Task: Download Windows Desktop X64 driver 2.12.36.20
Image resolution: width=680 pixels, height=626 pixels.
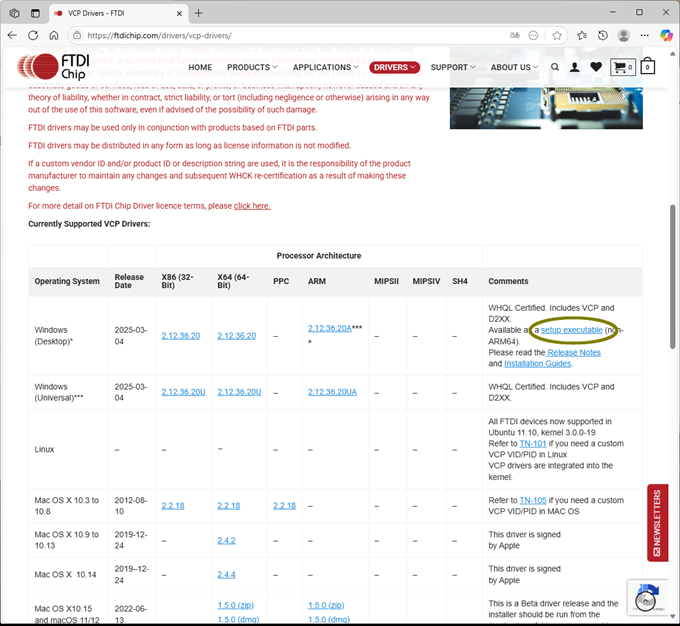Action: [x=237, y=336]
